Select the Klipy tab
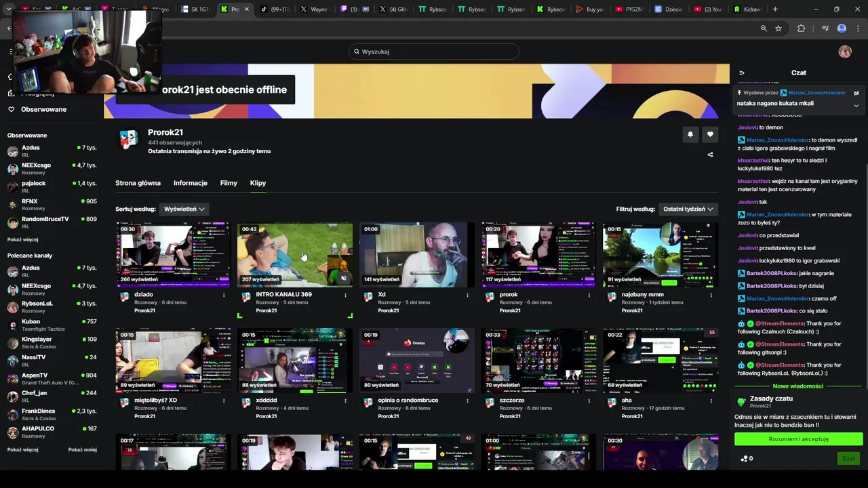868x488 pixels. coord(258,183)
